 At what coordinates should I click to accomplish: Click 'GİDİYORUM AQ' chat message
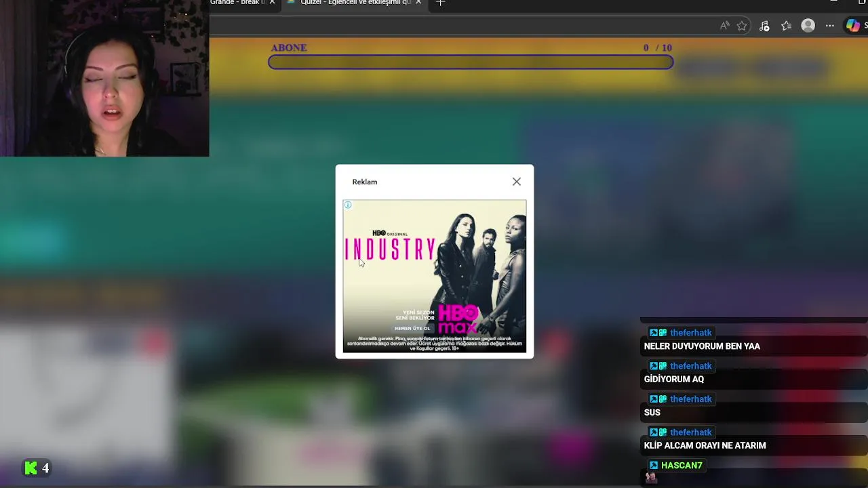(674, 380)
